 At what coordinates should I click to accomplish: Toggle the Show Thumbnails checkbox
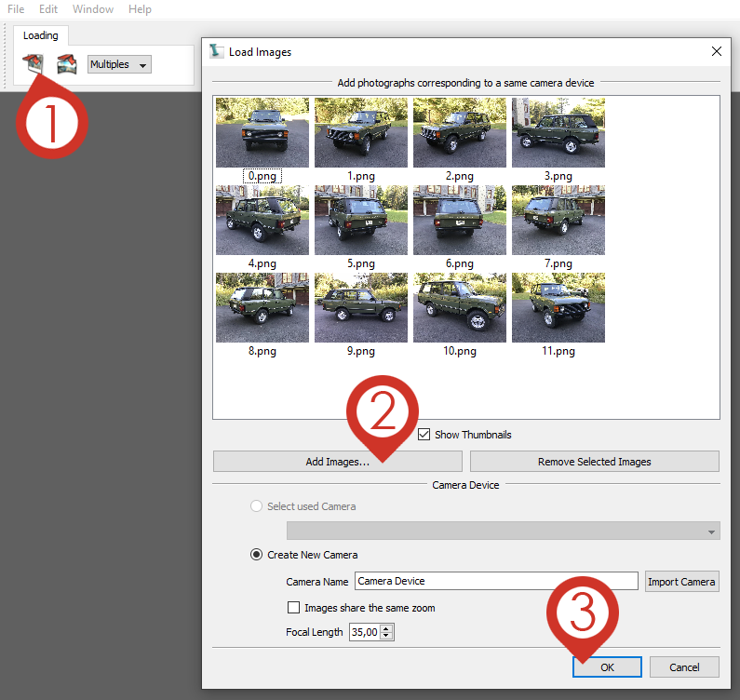coord(424,435)
